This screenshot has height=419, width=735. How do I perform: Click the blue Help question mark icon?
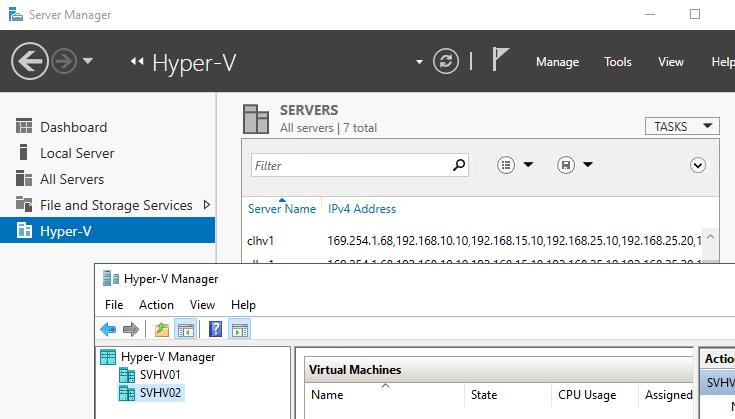[x=215, y=329]
